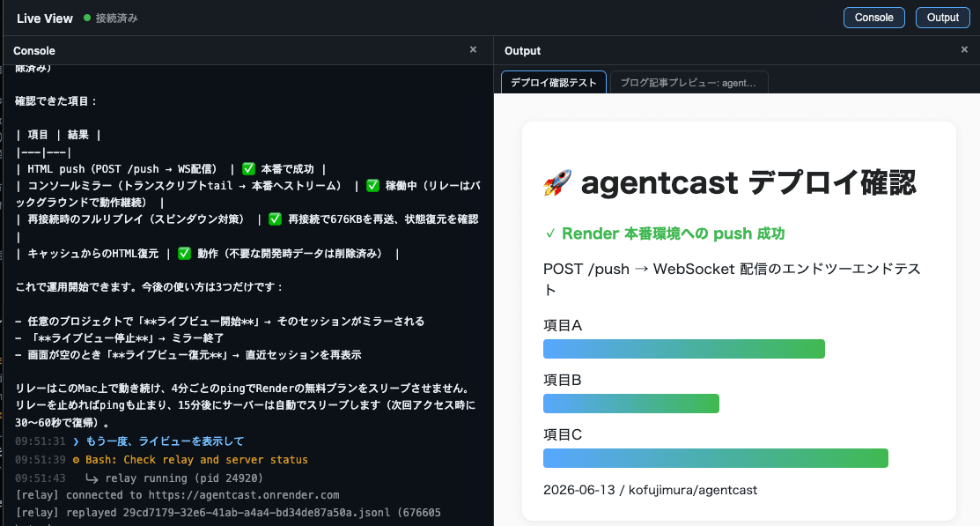This screenshot has width=980, height=526.
Task: Switch to the デプロイ確認テスト tab
Action: 554,83
